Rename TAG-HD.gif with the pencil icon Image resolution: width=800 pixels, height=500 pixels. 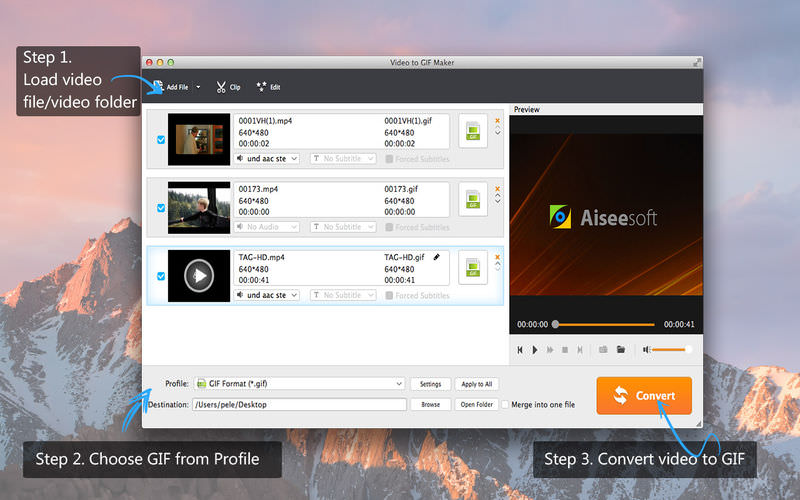pyautogui.click(x=437, y=257)
